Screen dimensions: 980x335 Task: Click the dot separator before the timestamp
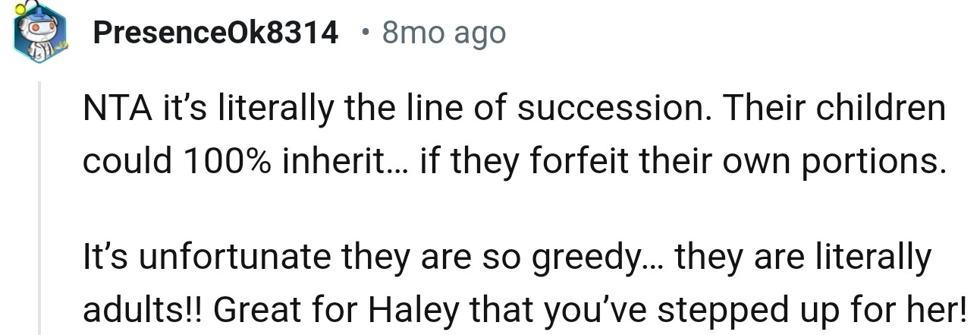[366, 33]
